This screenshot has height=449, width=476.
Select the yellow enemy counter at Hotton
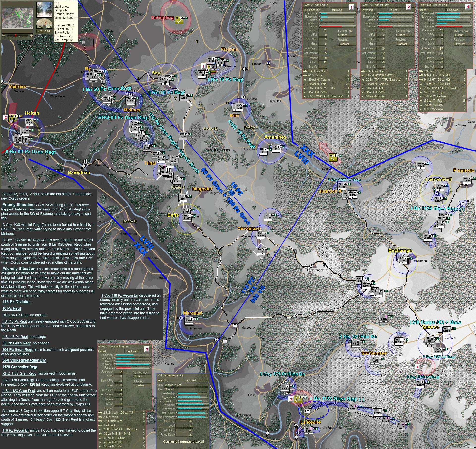coord(13,118)
